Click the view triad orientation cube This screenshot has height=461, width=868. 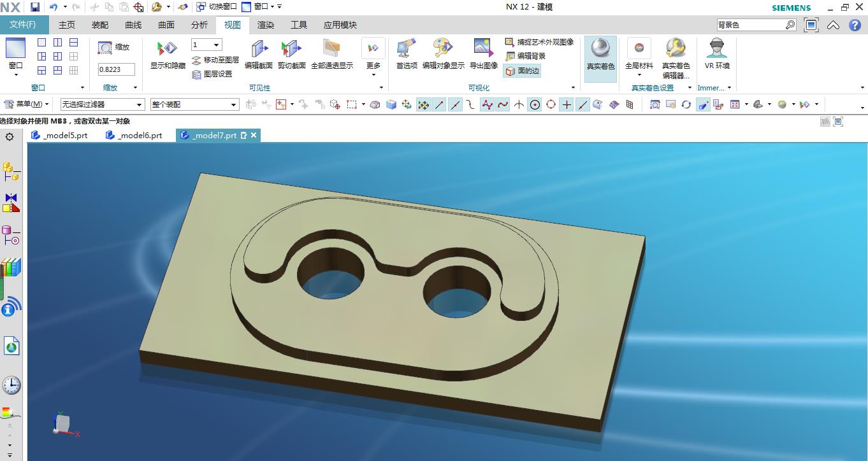coord(63,425)
